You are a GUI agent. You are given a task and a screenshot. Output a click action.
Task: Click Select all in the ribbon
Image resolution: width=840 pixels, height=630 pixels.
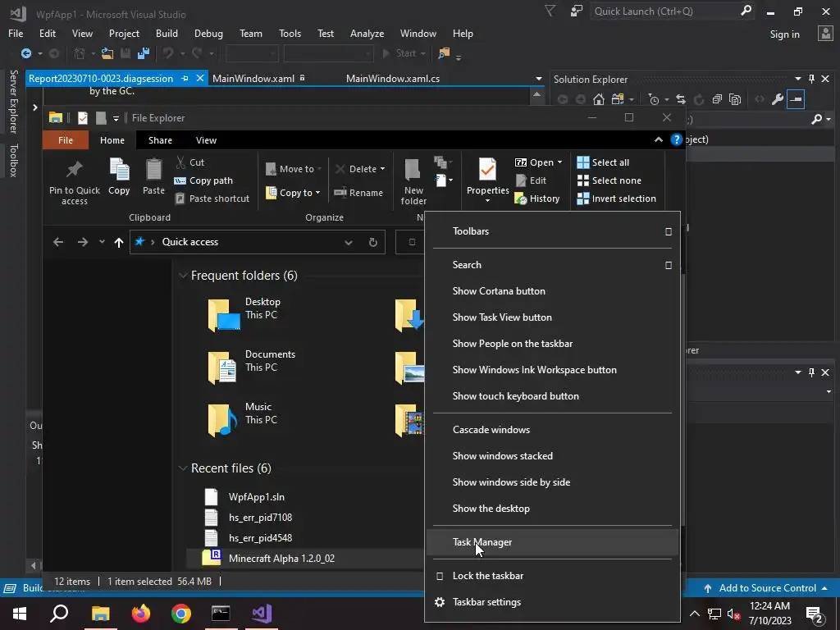pos(603,162)
